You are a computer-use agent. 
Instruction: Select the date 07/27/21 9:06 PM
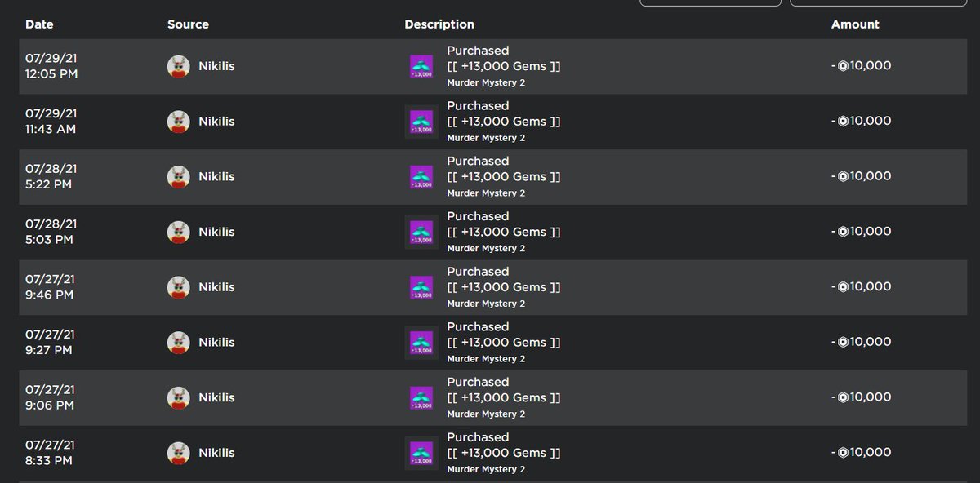[51, 397]
